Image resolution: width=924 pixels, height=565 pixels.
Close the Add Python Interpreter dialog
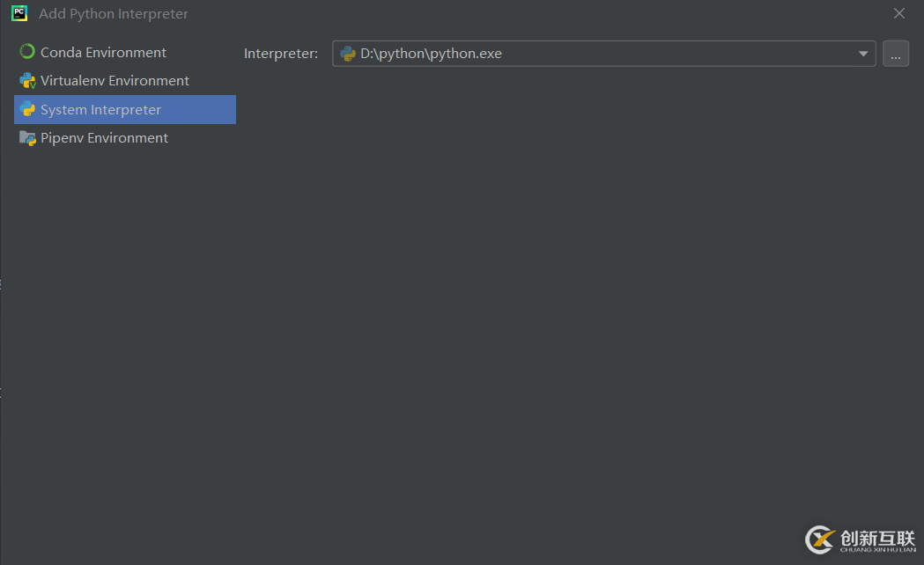pos(899,13)
